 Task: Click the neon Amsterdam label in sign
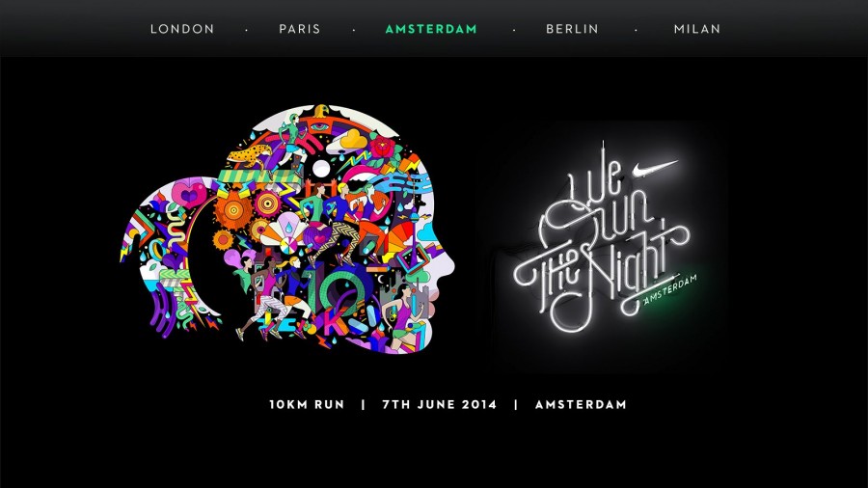tap(669, 290)
